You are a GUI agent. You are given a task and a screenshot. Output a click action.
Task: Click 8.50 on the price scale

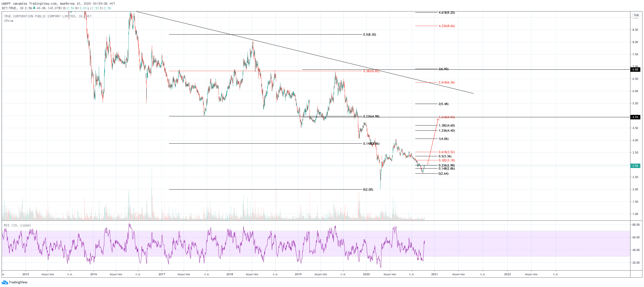pyautogui.click(x=635, y=30)
